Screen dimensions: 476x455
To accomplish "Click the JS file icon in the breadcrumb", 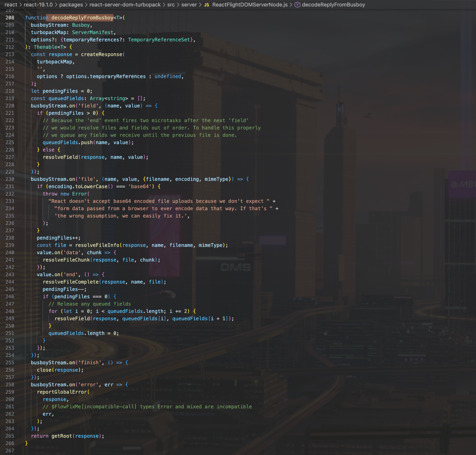I will pyautogui.click(x=207, y=5).
